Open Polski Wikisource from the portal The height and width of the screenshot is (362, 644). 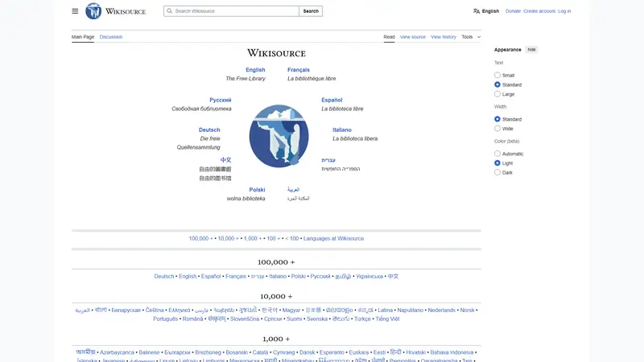point(257,190)
